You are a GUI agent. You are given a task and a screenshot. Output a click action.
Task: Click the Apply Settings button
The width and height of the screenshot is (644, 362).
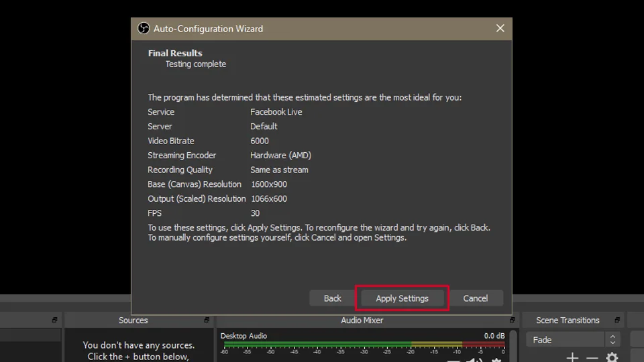(x=402, y=298)
